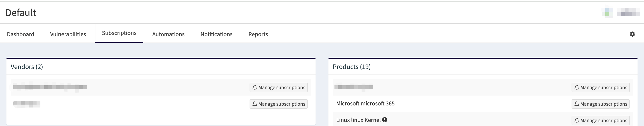Open the blurred user avatar at top right
644x126 pixels.
click(607, 12)
